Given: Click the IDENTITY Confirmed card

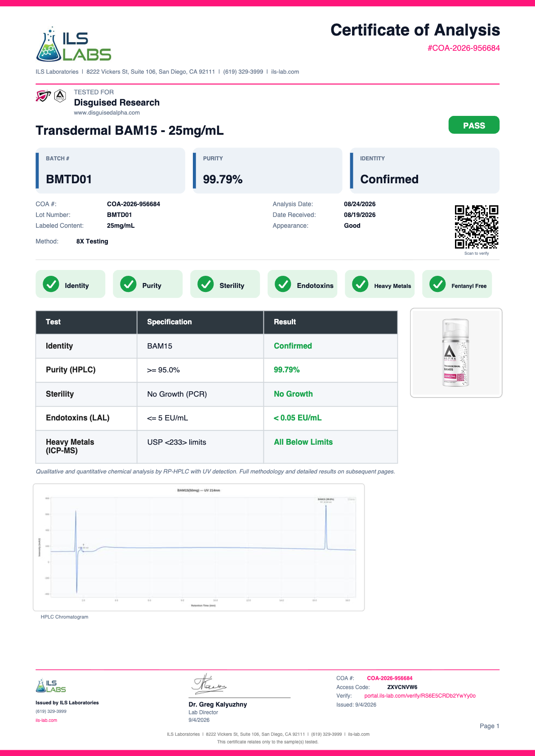Looking at the screenshot, I should click(x=425, y=171).
